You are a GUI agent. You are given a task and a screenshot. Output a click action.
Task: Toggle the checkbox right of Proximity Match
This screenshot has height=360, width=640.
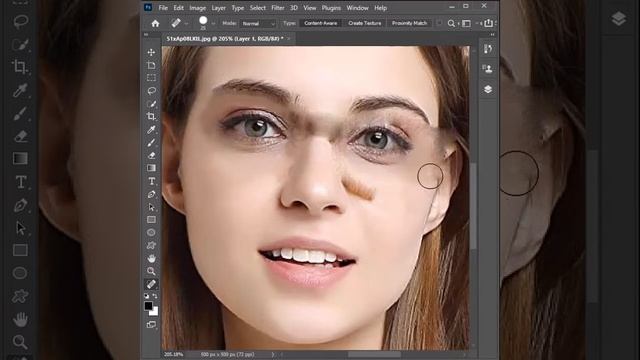(x=439, y=23)
